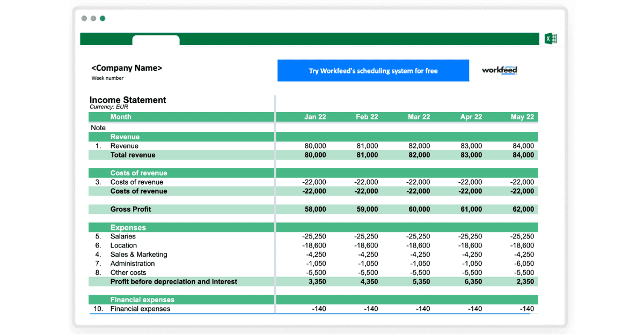Click the workfeed logo

click(x=499, y=70)
